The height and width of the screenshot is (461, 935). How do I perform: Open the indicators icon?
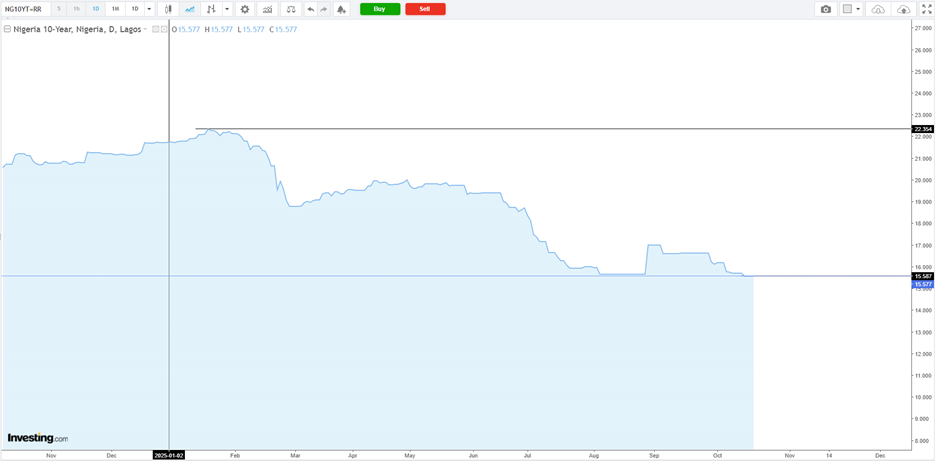click(x=267, y=9)
